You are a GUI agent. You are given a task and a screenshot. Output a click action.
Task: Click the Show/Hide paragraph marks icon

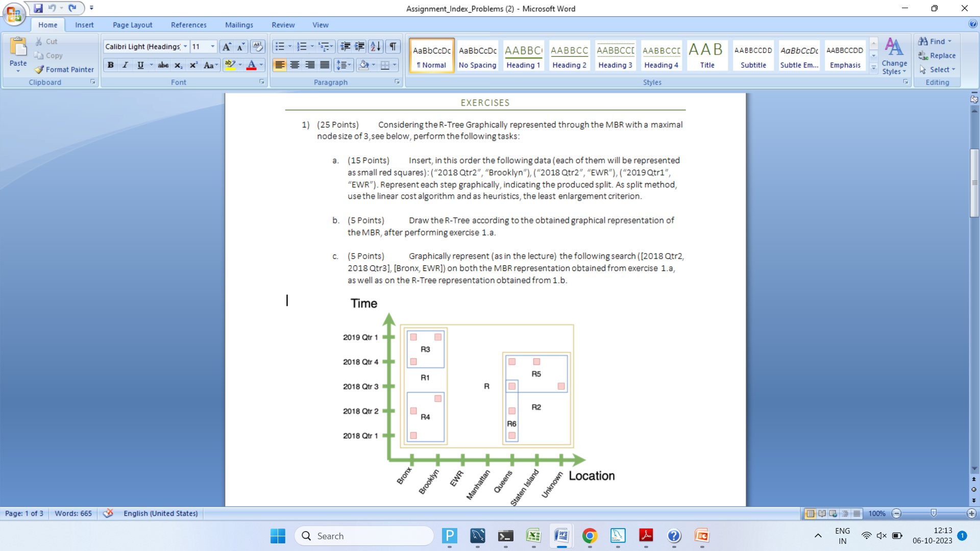click(x=393, y=46)
